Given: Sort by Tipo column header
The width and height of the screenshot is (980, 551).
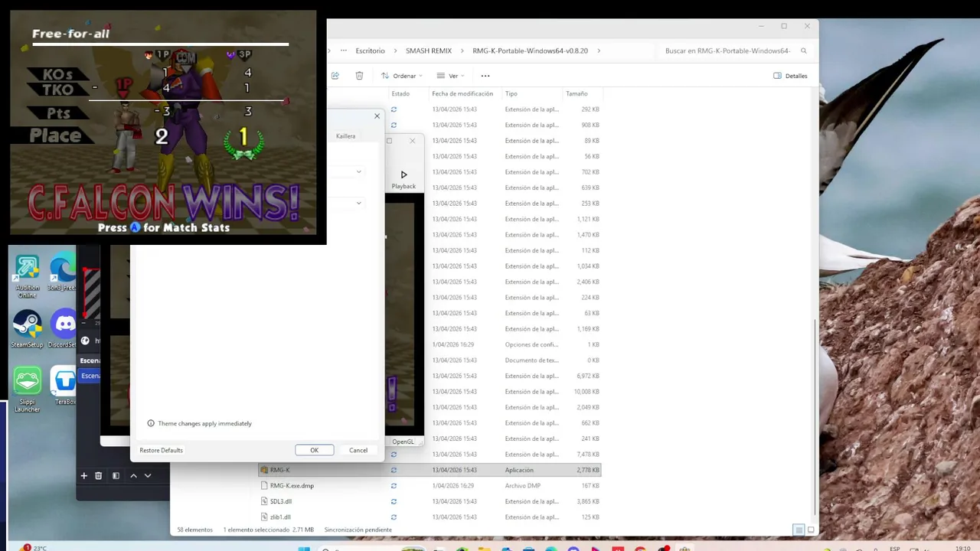Looking at the screenshot, I should [x=511, y=93].
